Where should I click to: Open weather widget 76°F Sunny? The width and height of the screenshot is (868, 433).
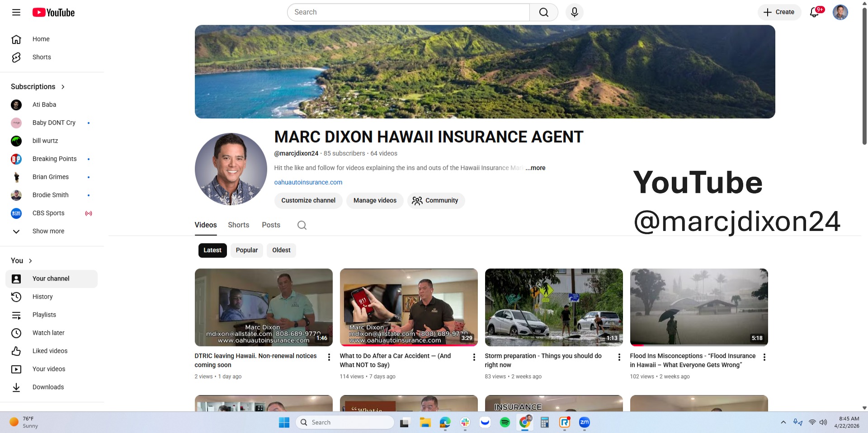tap(25, 422)
